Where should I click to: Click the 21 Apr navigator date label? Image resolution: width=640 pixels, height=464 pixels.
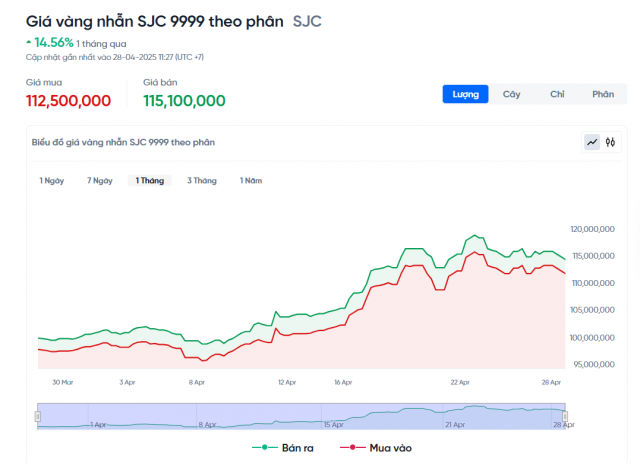[455, 425]
